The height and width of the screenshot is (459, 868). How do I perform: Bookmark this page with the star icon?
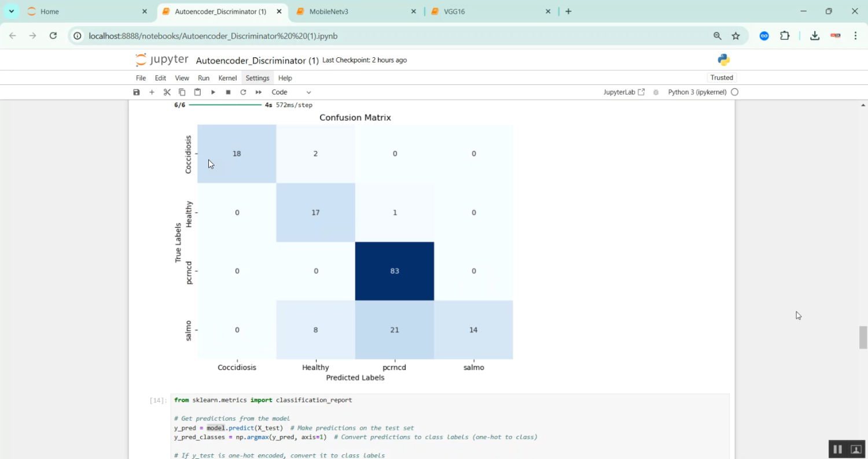click(x=735, y=36)
